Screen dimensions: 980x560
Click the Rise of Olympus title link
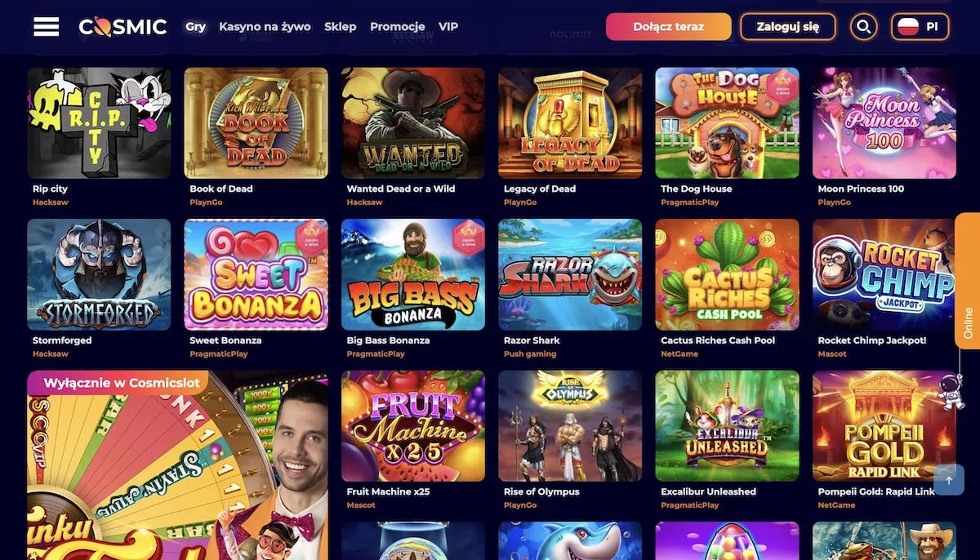point(541,491)
